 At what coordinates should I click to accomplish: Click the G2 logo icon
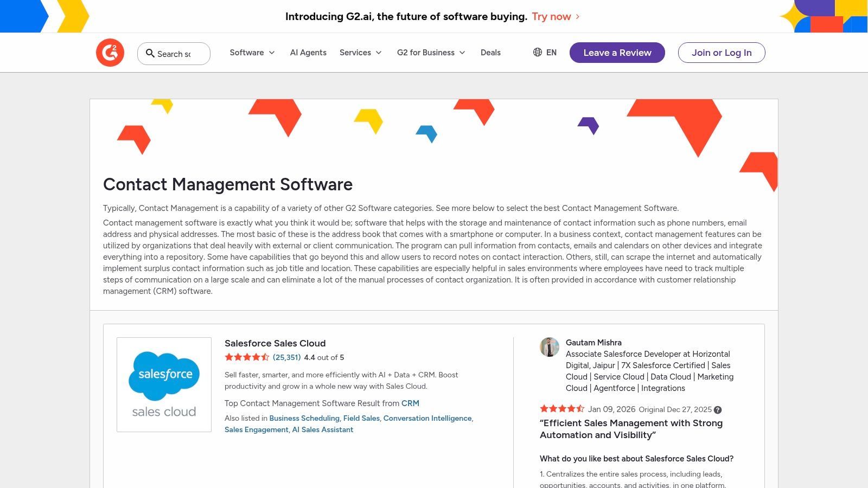click(110, 53)
